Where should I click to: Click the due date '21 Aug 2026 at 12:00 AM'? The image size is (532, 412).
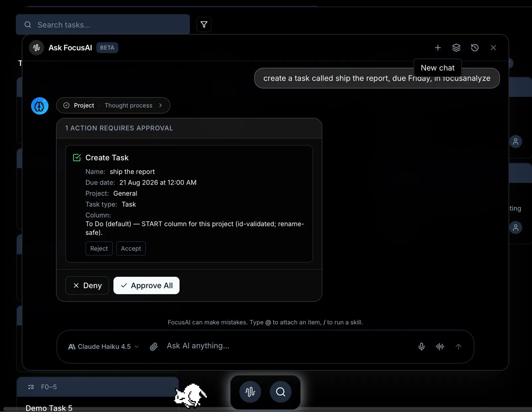[x=158, y=183]
